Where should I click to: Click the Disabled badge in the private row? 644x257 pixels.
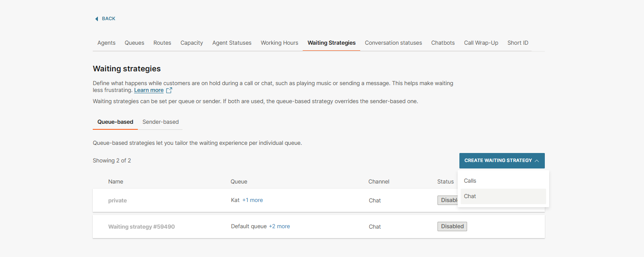[x=447, y=200]
